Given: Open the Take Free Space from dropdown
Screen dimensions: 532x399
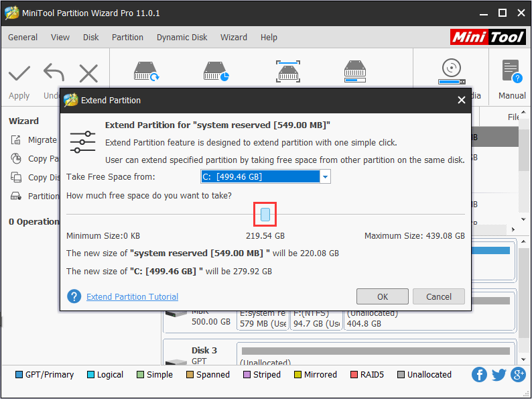Looking at the screenshot, I should pos(325,176).
